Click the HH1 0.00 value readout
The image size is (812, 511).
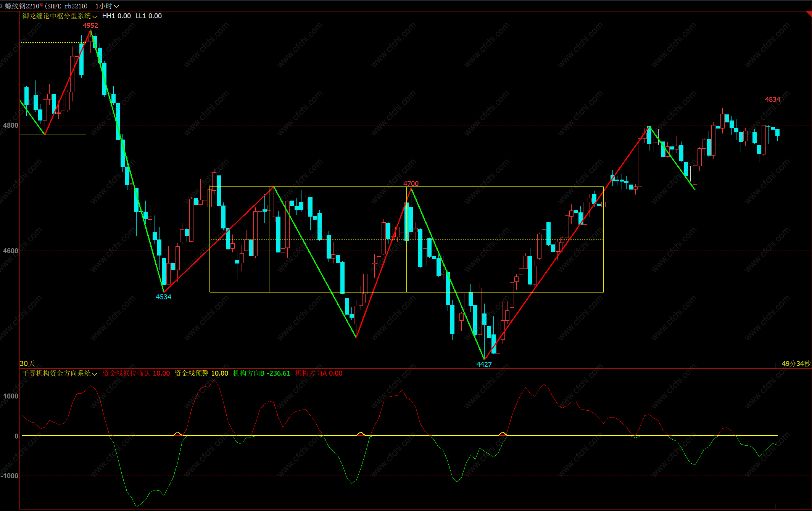point(116,16)
